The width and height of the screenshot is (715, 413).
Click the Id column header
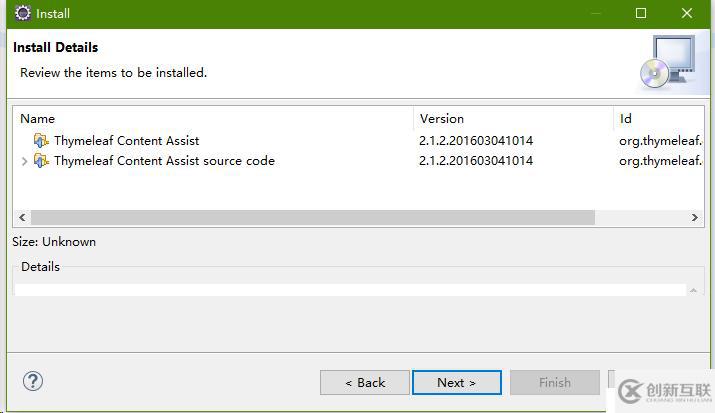click(659, 119)
